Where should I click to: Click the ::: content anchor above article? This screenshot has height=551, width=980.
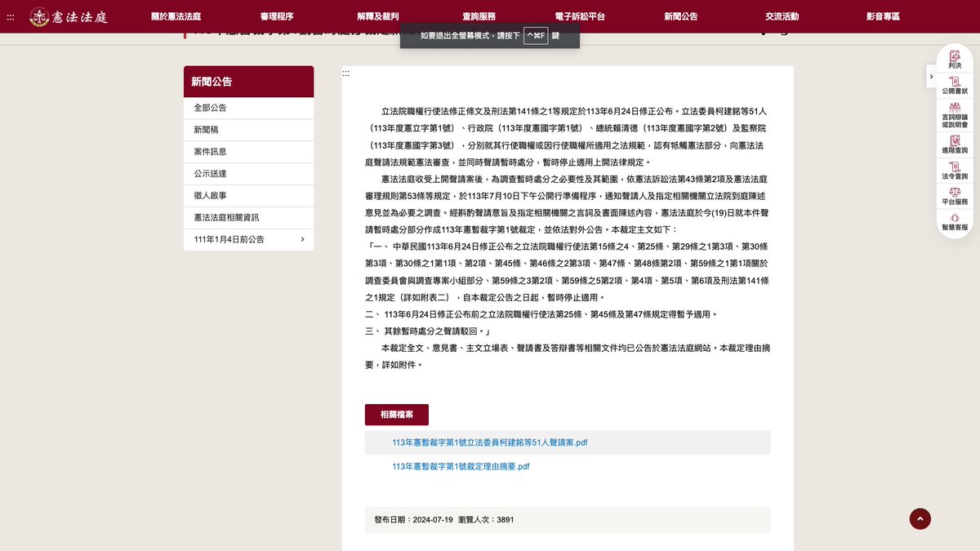(346, 73)
